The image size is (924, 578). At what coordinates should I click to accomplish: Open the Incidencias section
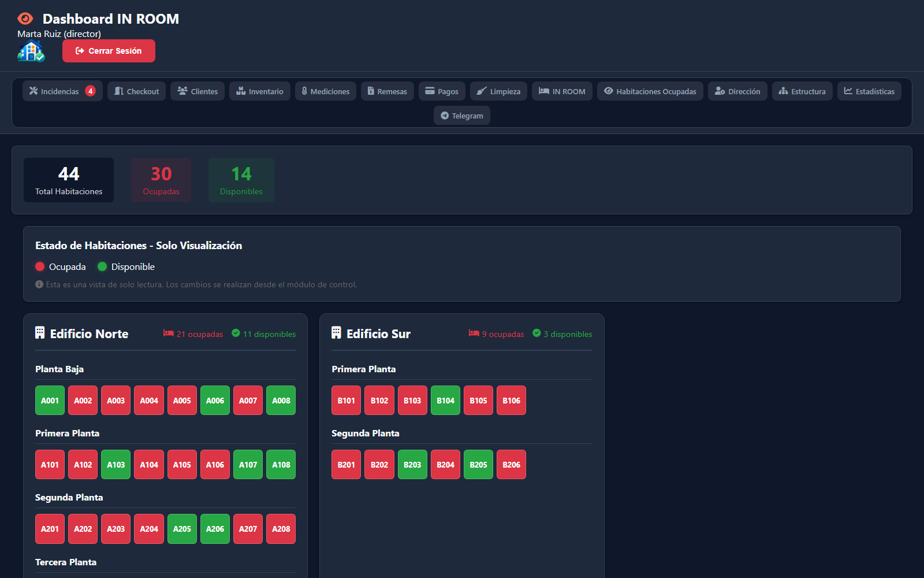click(62, 91)
